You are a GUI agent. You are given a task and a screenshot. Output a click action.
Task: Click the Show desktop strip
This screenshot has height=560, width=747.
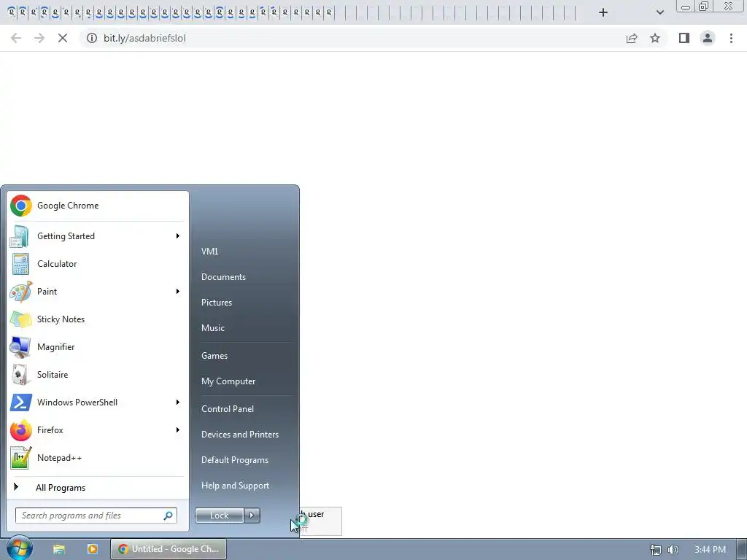coord(742,550)
